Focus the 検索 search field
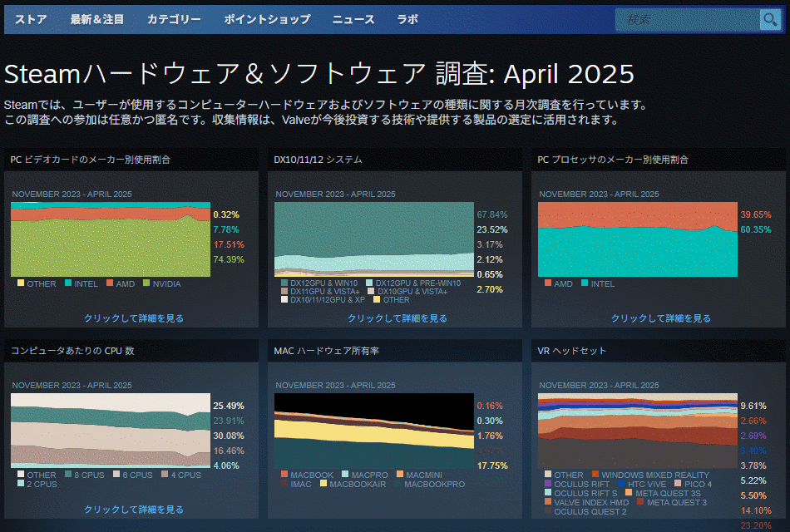This screenshot has width=790, height=532. 688,20
